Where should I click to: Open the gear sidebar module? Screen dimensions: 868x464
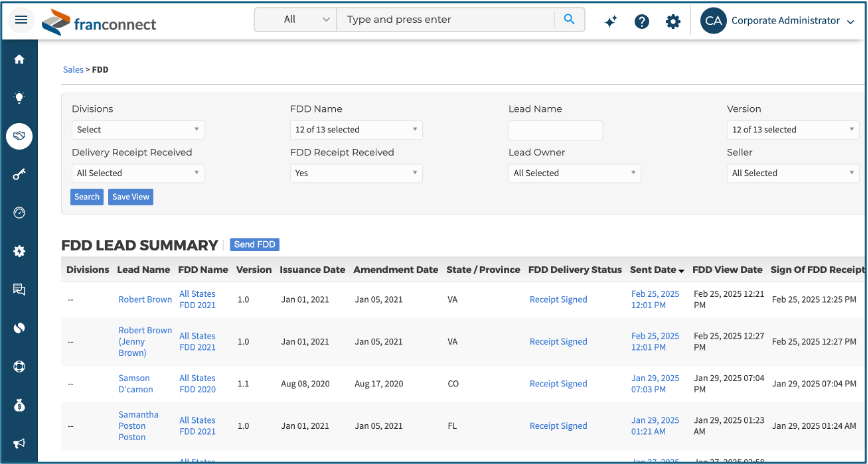[19, 251]
